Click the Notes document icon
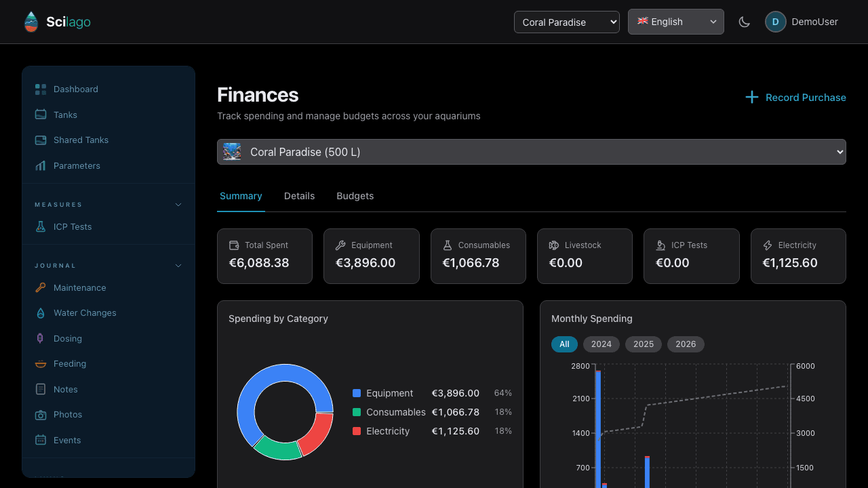This screenshot has width=868, height=488. [x=41, y=389]
